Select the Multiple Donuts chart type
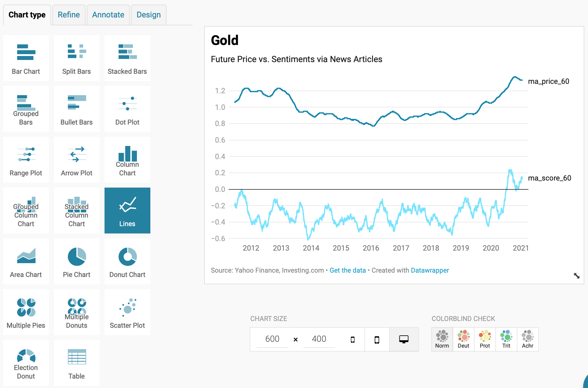The width and height of the screenshot is (588, 388). pos(77,312)
